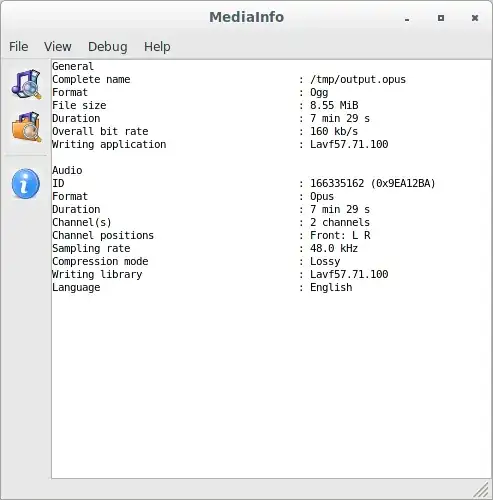Click the Writing application label
This screenshot has height=500, width=493.
point(109,144)
